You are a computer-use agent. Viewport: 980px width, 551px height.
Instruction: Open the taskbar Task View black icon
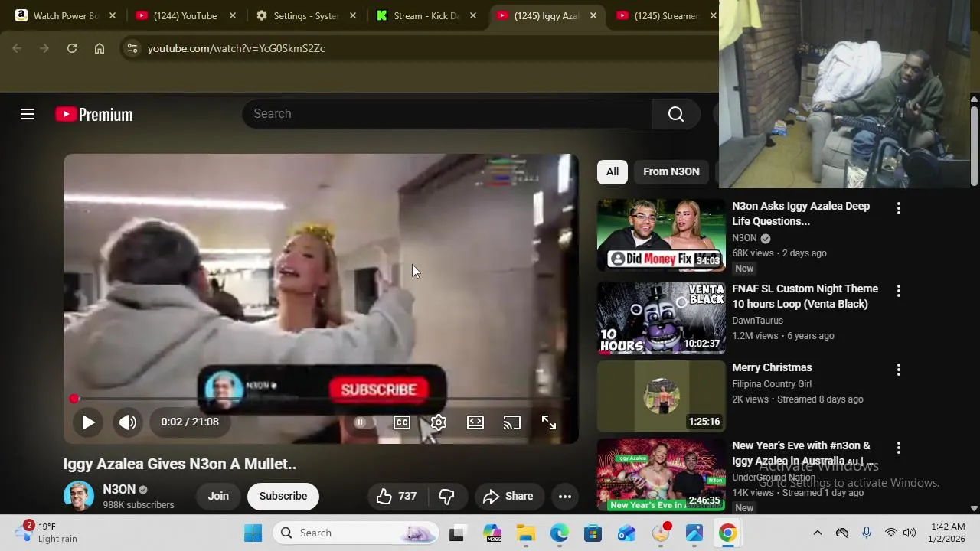456,533
